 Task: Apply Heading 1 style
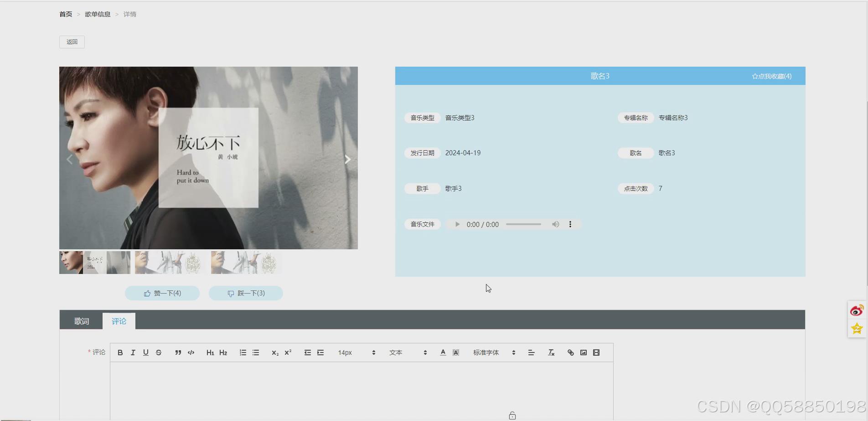point(210,353)
